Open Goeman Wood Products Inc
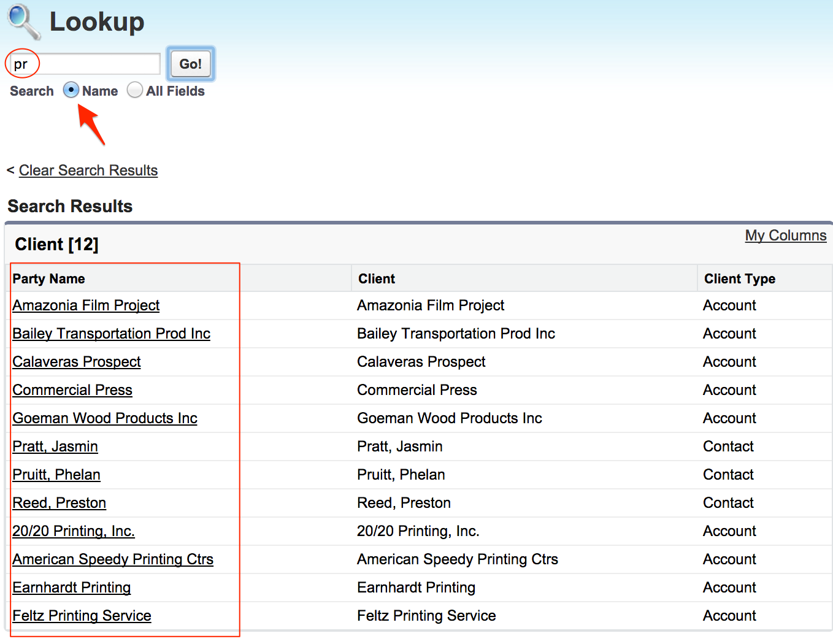The height and width of the screenshot is (644, 833). point(104,418)
